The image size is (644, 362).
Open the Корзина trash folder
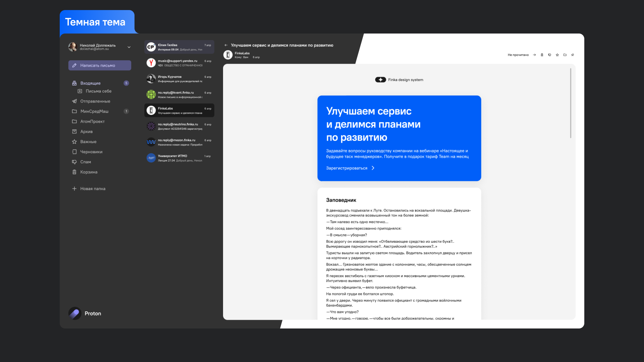coord(89,172)
